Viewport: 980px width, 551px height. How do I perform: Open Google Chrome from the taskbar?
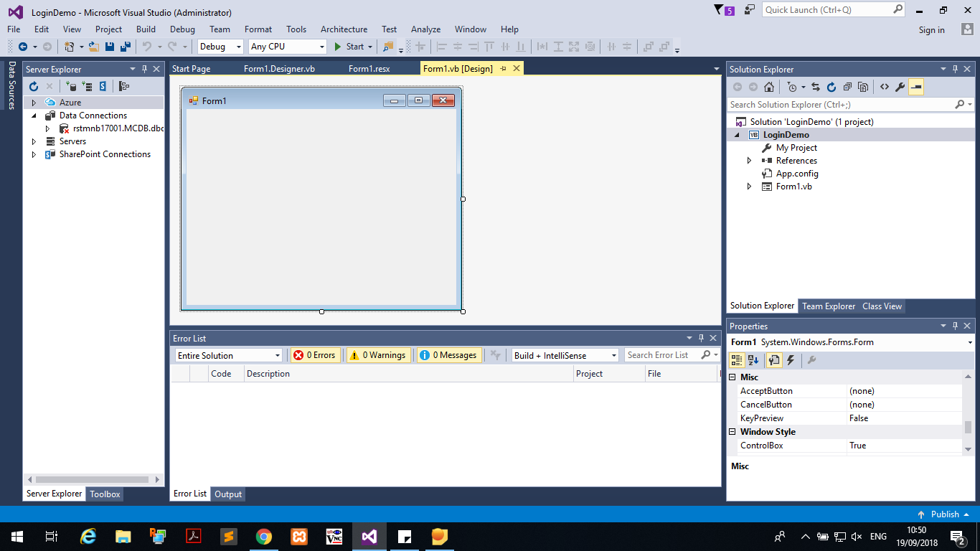(x=264, y=536)
